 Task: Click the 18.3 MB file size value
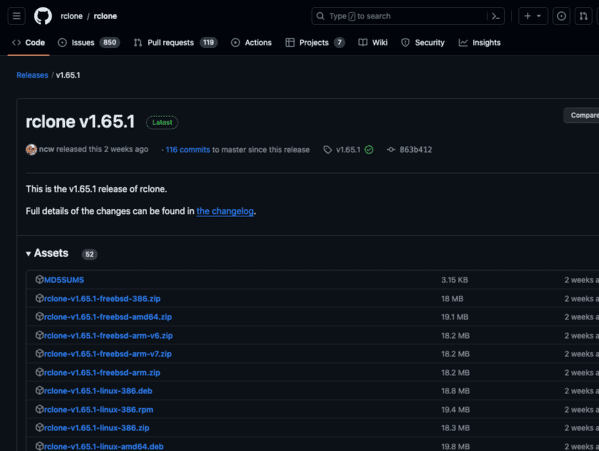pos(455,428)
